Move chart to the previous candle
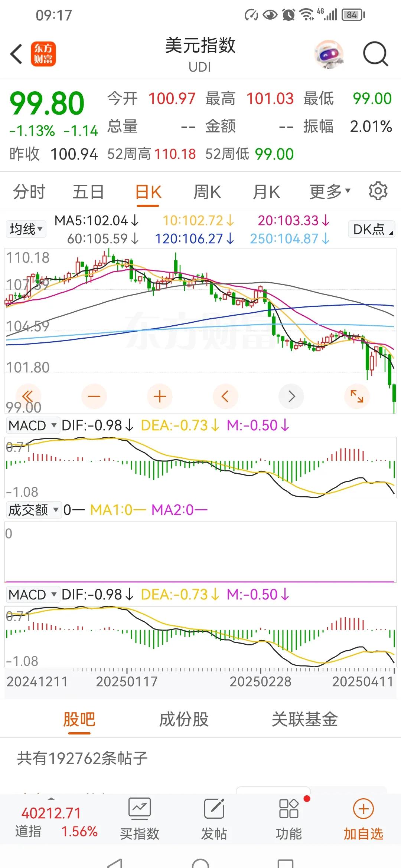Viewport: 401px width, 868px height. click(x=225, y=396)
